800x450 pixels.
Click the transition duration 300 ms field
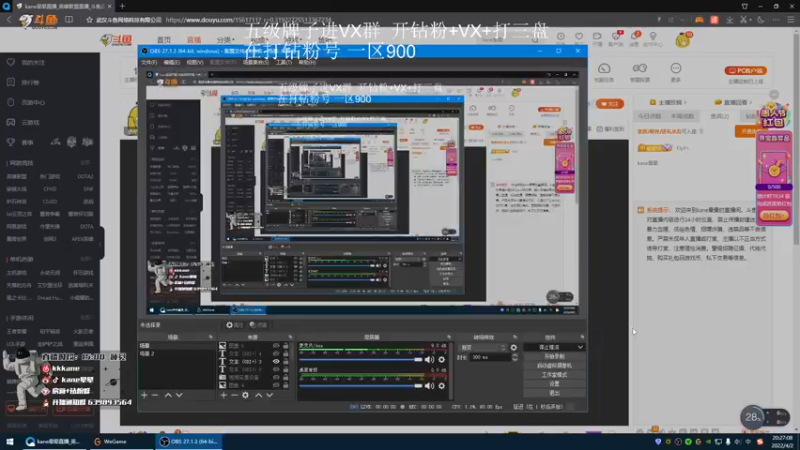click(x=490, y=358)
